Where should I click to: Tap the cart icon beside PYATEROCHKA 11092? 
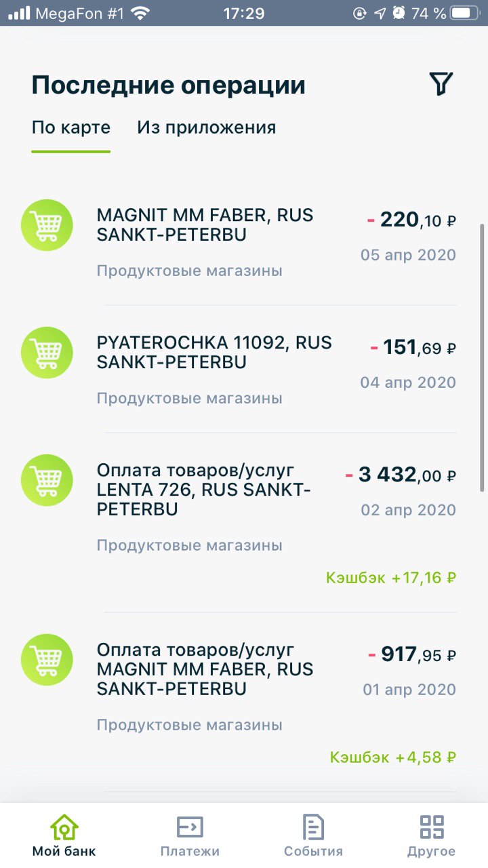pos(47,353)
